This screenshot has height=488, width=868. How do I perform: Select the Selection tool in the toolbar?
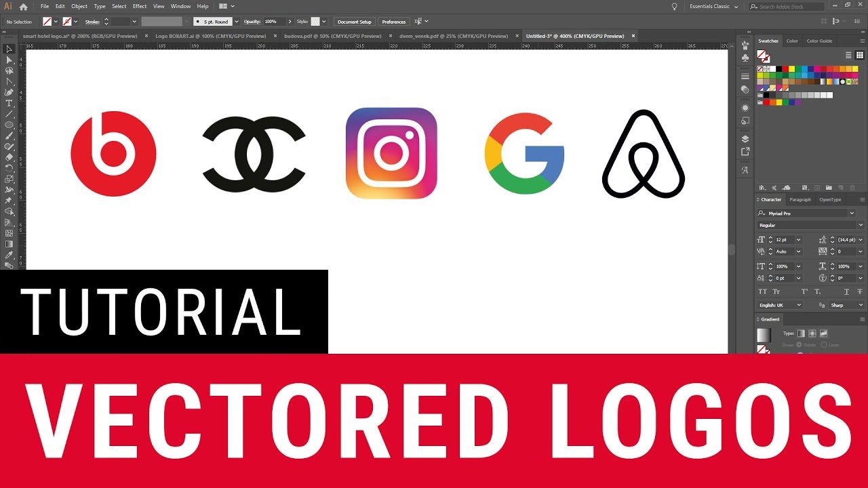[9, 49]
